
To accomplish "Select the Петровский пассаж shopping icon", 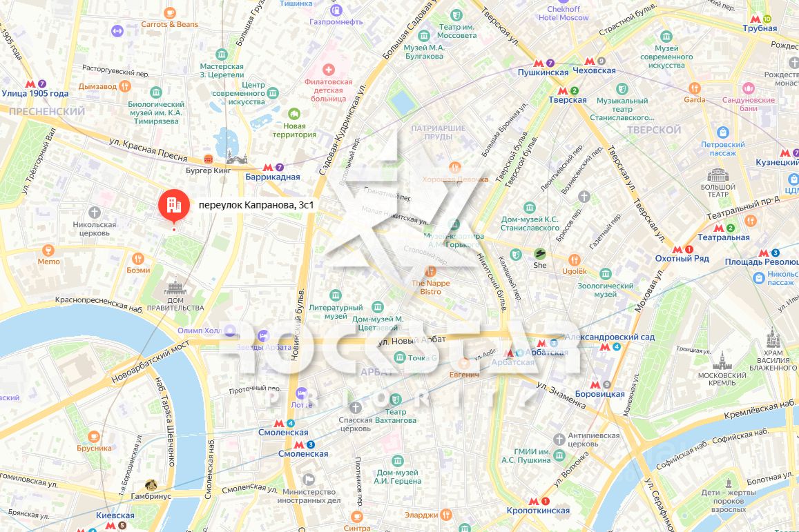I will point(723,132).
